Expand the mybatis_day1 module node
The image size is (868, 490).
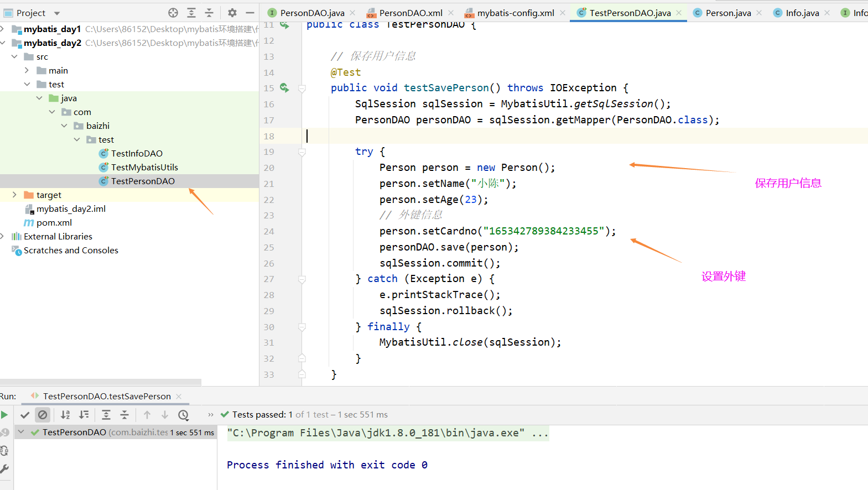click(3, 29)
